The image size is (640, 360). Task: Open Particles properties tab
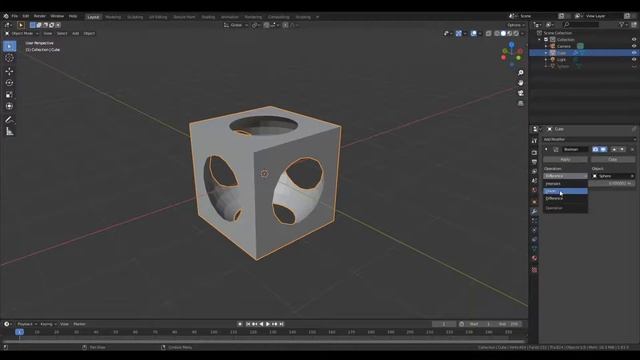[x=534, y=221]
